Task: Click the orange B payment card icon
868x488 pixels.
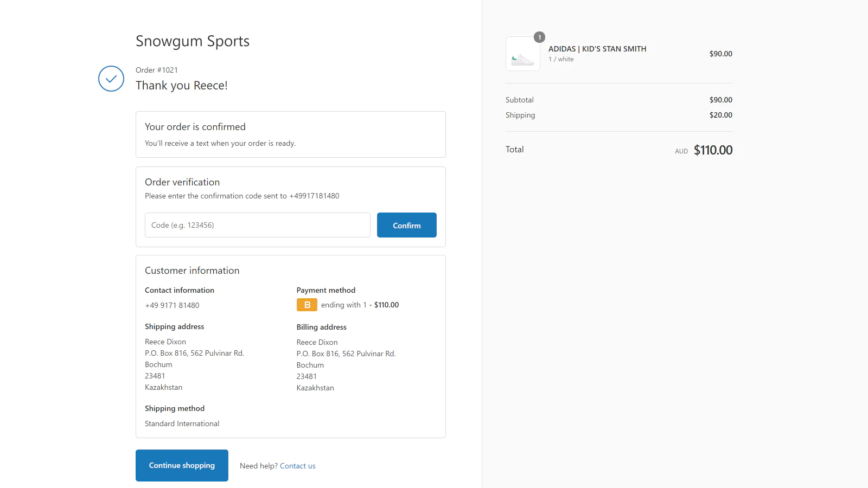Action: pyautogui.click(x=307, y=305)
